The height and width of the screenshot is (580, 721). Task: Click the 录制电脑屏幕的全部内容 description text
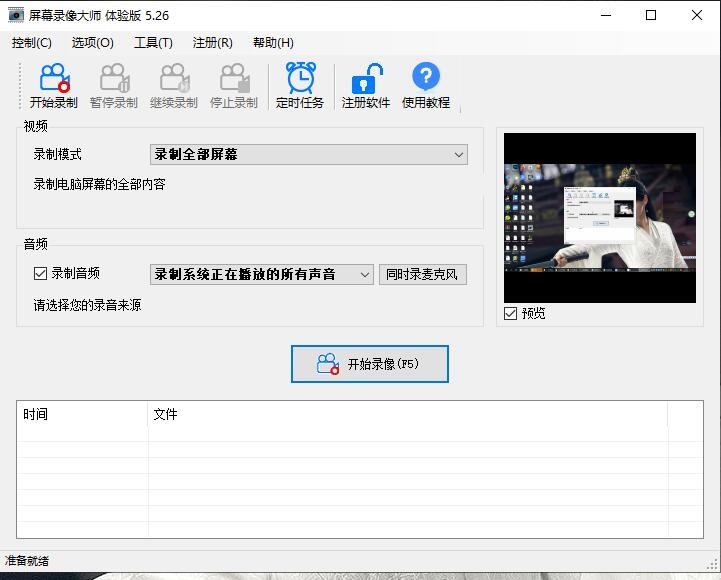pos(99,184)
